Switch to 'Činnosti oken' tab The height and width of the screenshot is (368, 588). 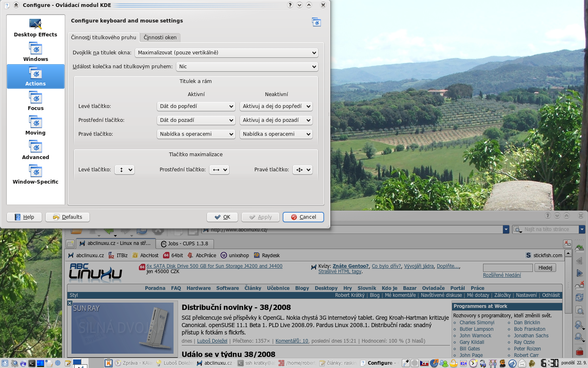pyautogui.click(x=160, y=37)
